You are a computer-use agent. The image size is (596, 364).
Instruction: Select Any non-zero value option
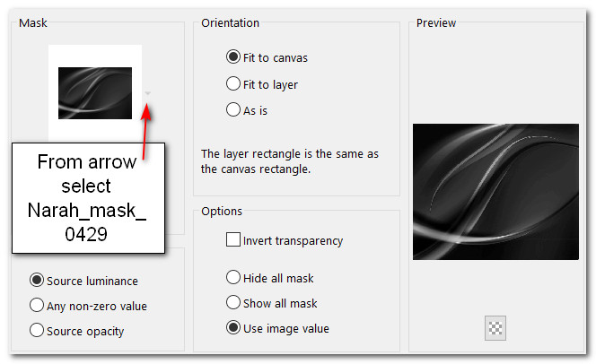(x=37, y=306)
